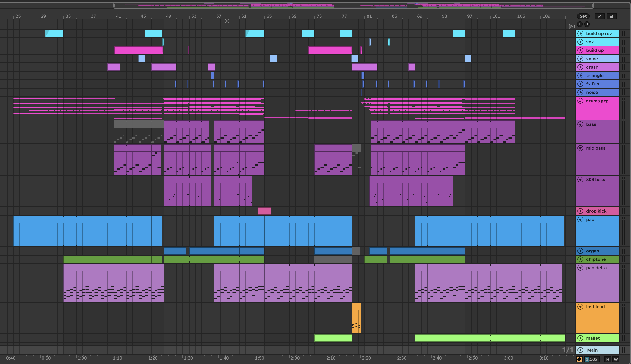Expand the drums grp group track
The height and width of the screenshot is (364, 631).
click(x=581, y=101)
